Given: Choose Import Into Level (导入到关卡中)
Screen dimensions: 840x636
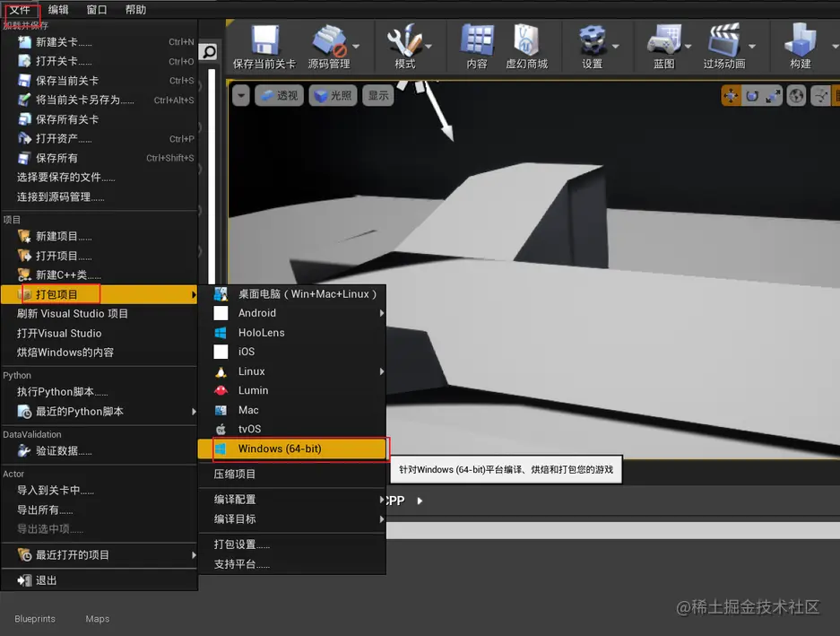Looking at the screenshot, I should [x=100, y=490].
